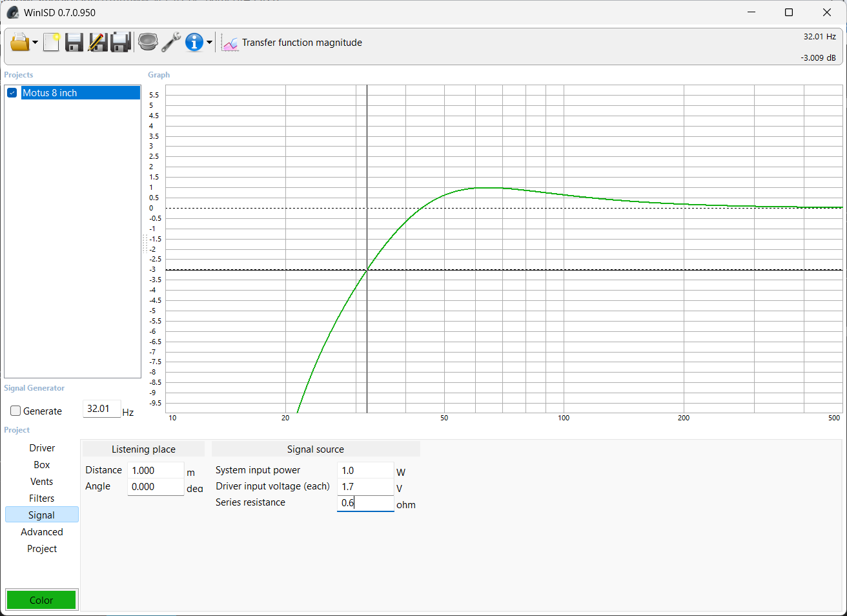Click the blue info icon
The height and width of the screenshot is (616, 847).
point(194,43)
